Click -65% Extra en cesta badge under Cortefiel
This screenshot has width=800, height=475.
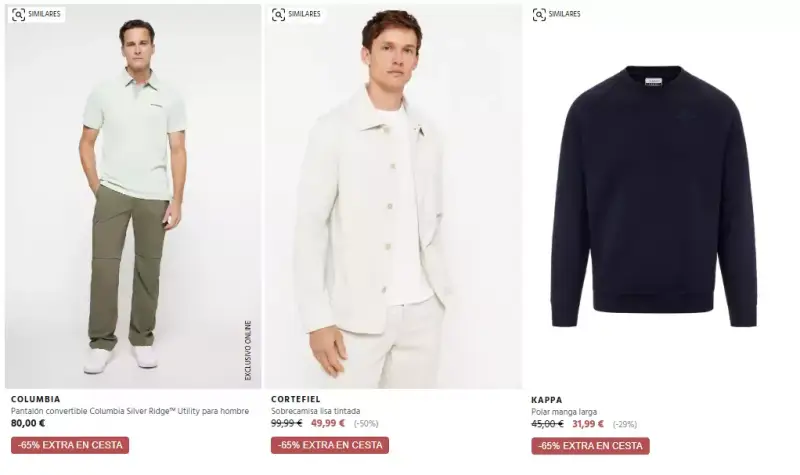click(330, 445)
